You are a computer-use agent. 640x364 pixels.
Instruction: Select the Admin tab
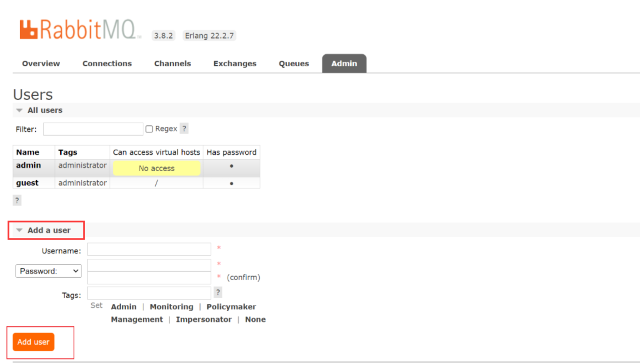point(344,63)
